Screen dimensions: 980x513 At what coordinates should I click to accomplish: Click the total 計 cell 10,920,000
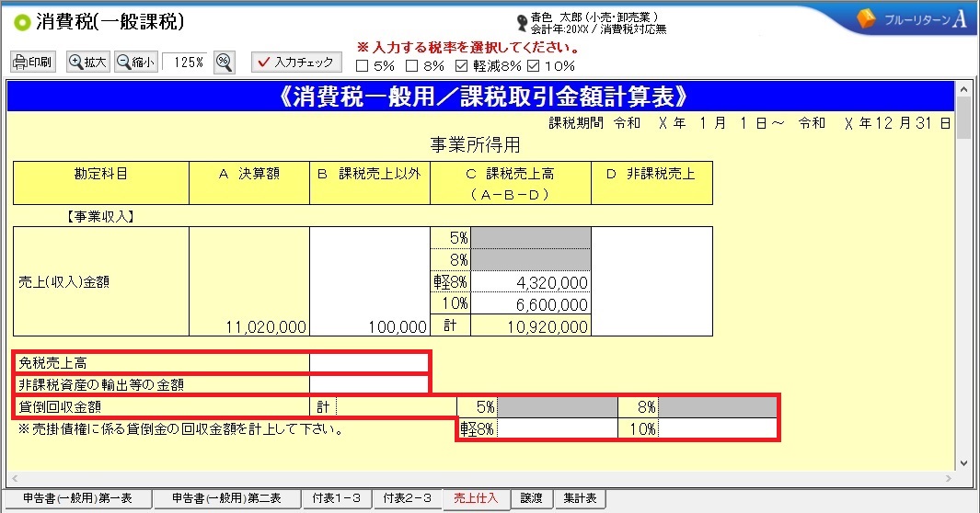pyautogui.click(x=531, y=325)
